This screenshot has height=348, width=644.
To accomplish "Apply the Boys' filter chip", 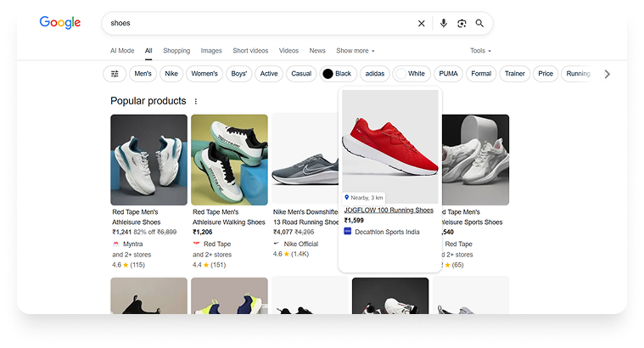I will pos(239,74).
